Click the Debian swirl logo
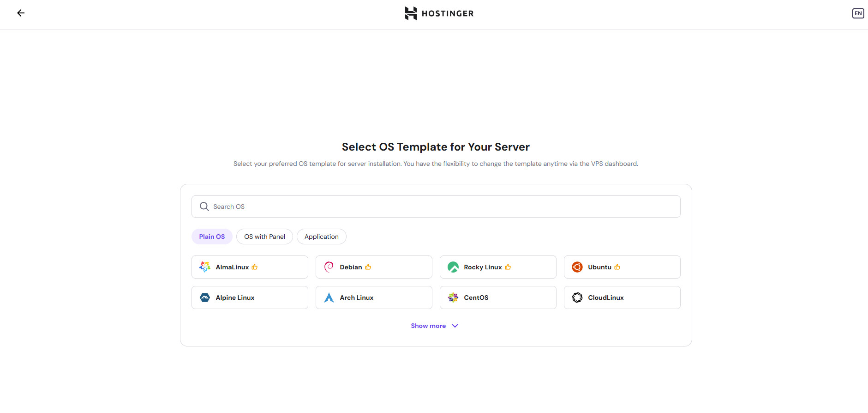This screenshot has width=868, height=413. [x=329, y=267]
